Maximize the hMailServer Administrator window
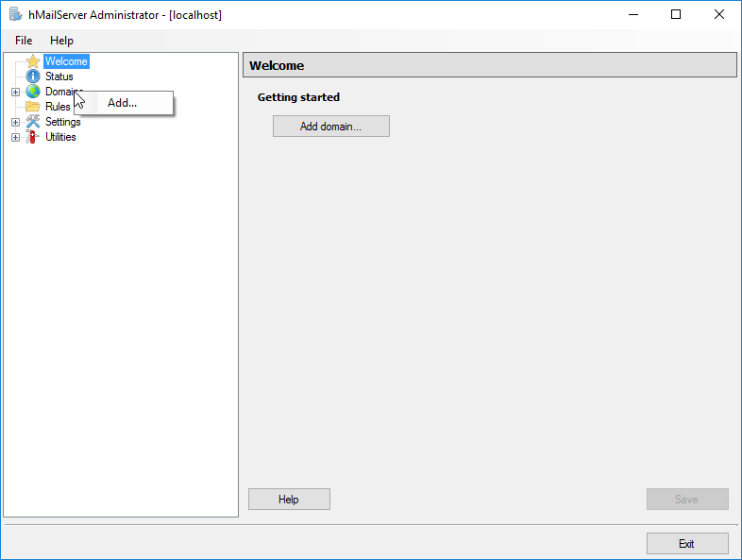This screenshot has height=560, width=742. pos(676,15)
